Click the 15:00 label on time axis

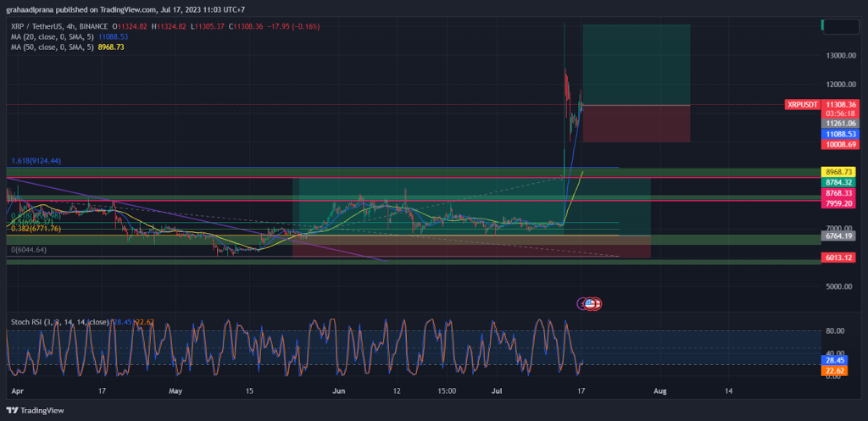click(447, 391)
